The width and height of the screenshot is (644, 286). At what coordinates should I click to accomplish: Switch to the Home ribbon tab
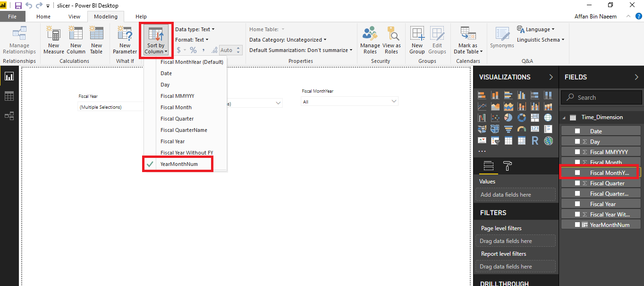pos(43,17)
